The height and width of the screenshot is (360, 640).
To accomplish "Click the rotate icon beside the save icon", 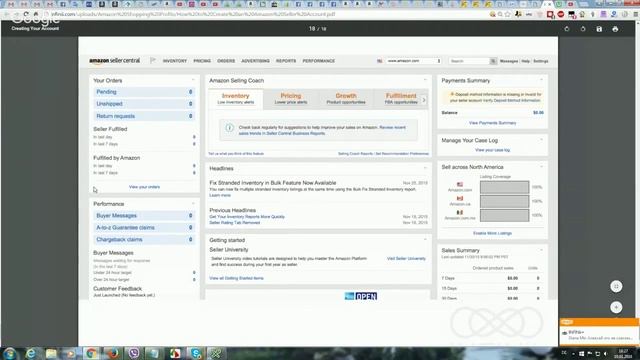I will [583, 29].
